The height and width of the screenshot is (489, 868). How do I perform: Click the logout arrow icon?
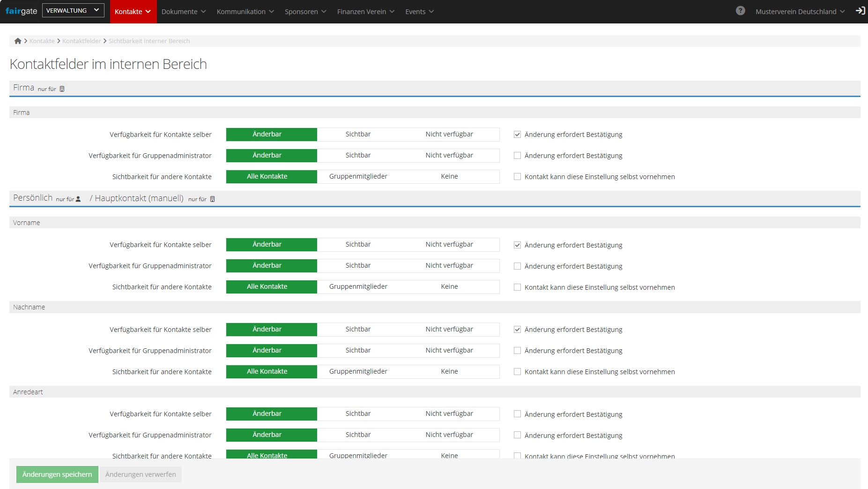click(860, 11)
